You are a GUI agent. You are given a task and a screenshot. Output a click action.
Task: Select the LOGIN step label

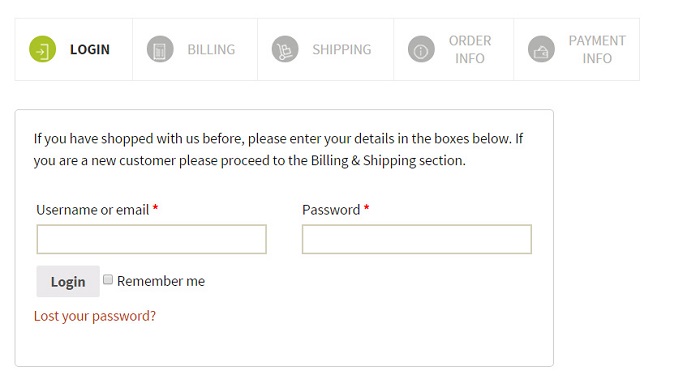click(x=90, y=50)
